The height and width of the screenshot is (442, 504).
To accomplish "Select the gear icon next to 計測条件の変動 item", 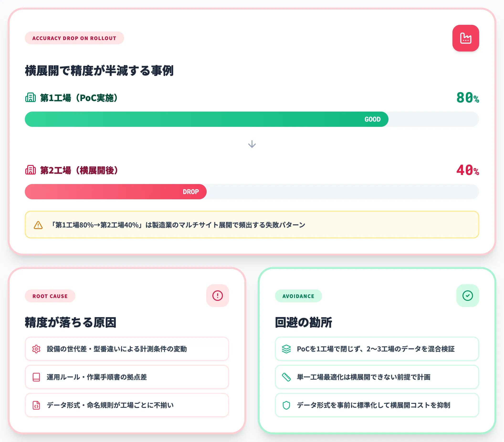I will tap(36, 349).
